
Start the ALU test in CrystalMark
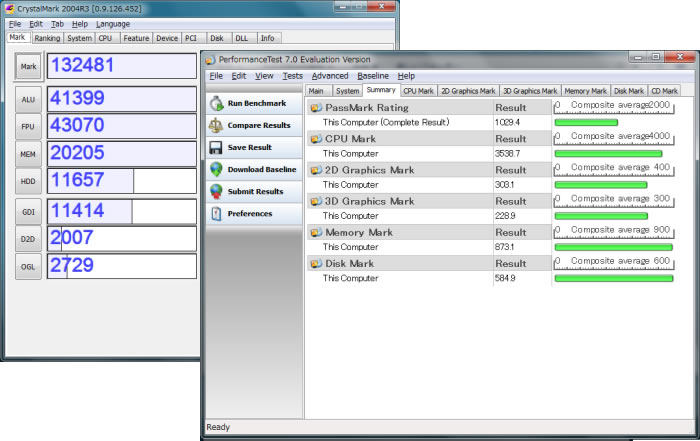pyautogui.click(x=28, y=100)
